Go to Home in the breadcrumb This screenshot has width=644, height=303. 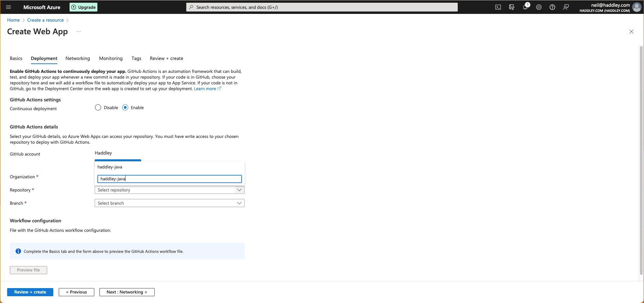pyautogui.click(x=14, y=20)
